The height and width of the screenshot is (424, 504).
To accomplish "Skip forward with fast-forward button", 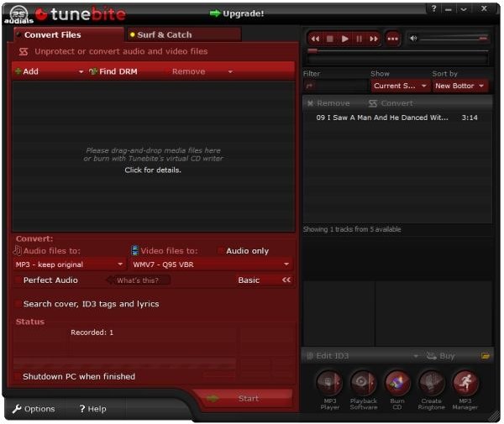I will [374, 39].
